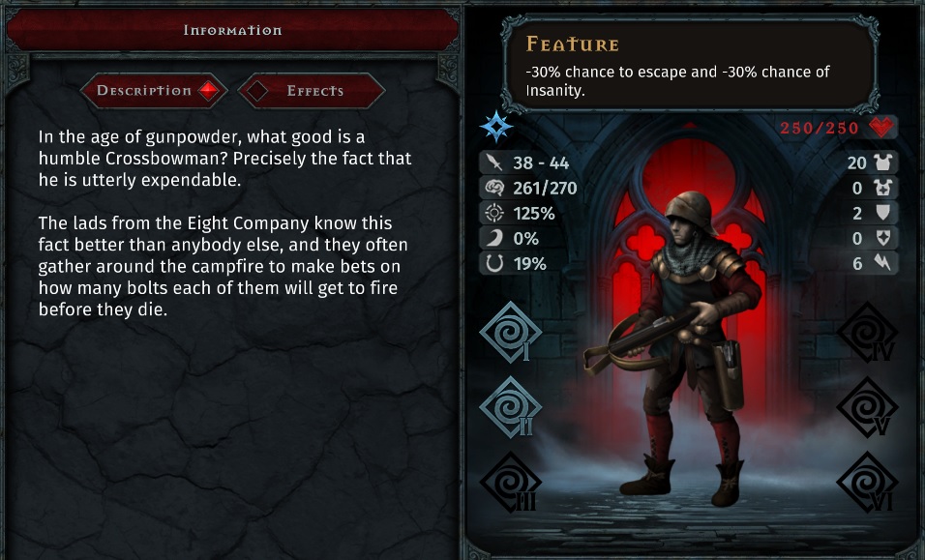The height and width of the screenshot is (560, 925).
Task: Click the crosshair accuracy stat 125%
Action: pos(520,213)
